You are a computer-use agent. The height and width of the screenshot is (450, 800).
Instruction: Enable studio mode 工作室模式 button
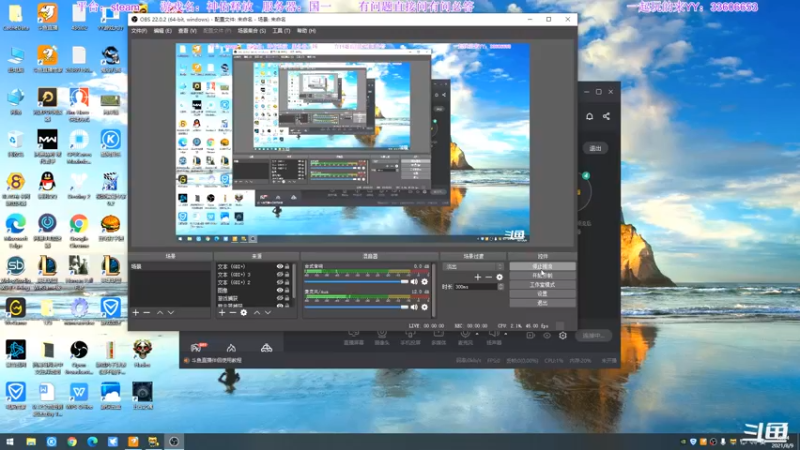click(x=542, y=285)
